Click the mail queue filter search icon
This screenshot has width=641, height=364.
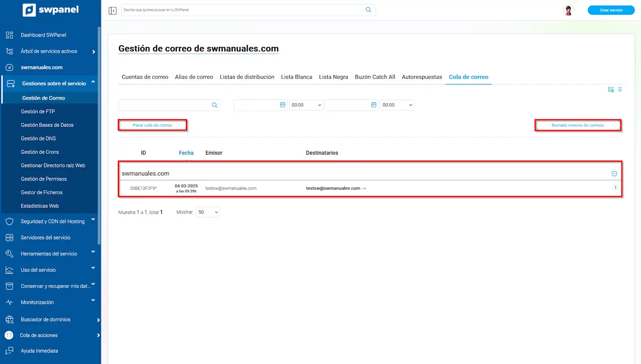pyautogui.click(x=215, y=105)
